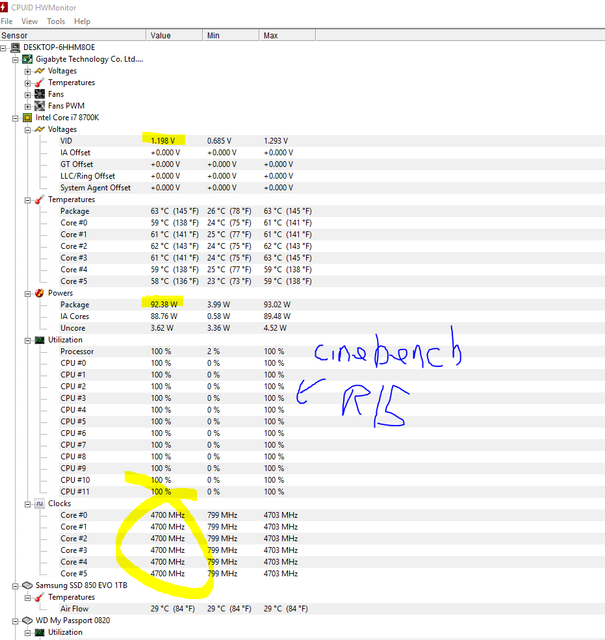
Task: Click the WD My Passport drive icon
Action: pos(27,621)
